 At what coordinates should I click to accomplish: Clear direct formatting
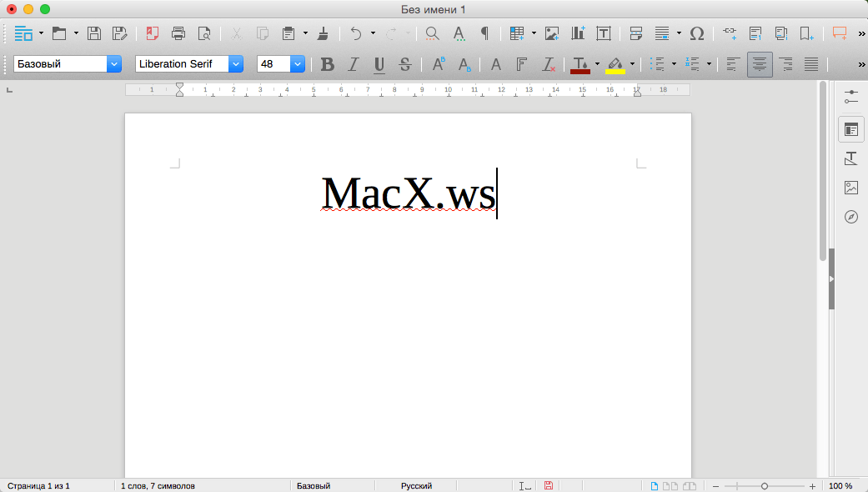click(548, 64)
